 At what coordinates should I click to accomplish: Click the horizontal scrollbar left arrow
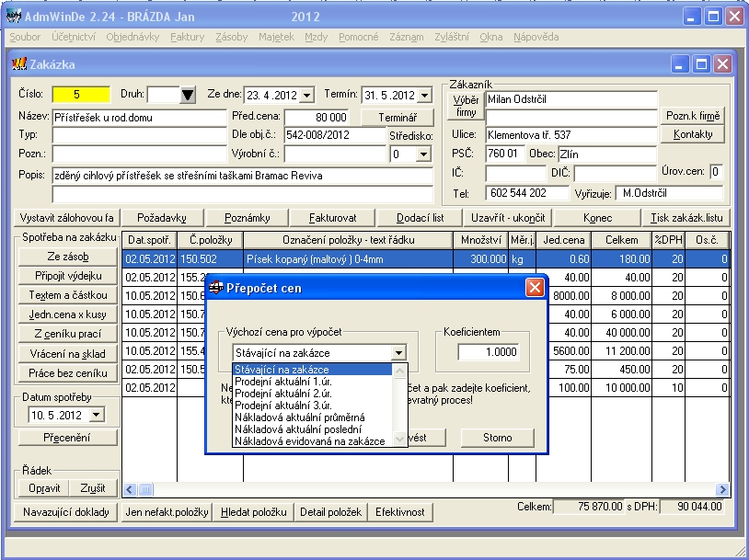(130, 489)
